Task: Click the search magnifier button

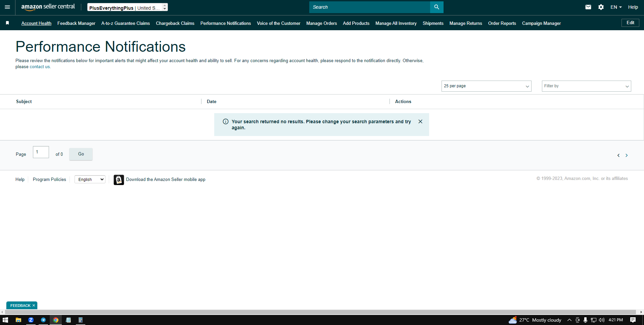Action: click(436, 7)
